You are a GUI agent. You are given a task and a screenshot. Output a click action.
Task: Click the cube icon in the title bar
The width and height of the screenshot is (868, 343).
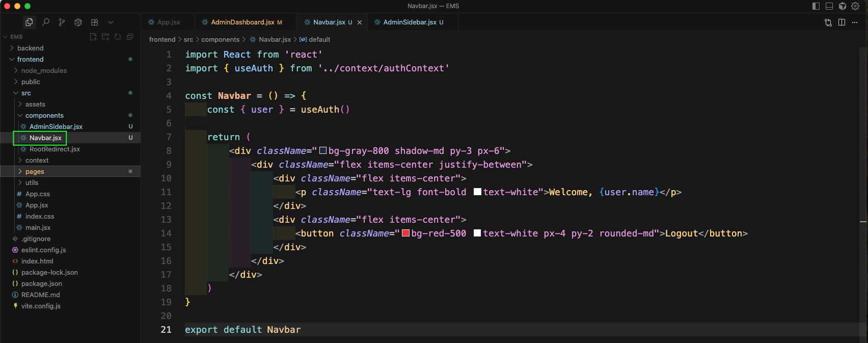click(x=843, y=6)
